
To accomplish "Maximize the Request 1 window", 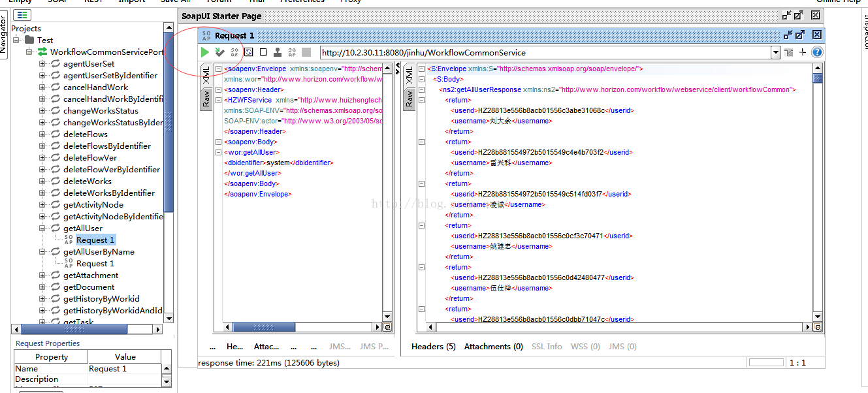I will tap(801, 35).
